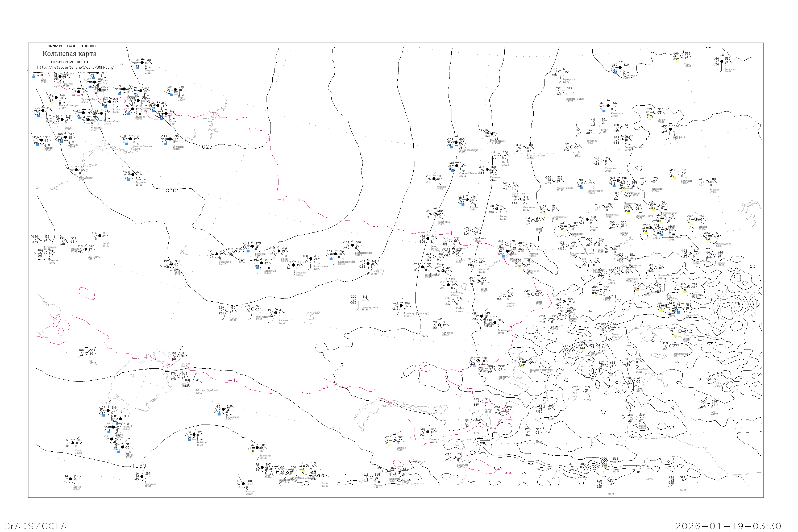The height and width of the screenshot is (532, 798).
Task: Click the Байконур (Крайний) label
Action: pyautogui.click(x=207, y=390)
